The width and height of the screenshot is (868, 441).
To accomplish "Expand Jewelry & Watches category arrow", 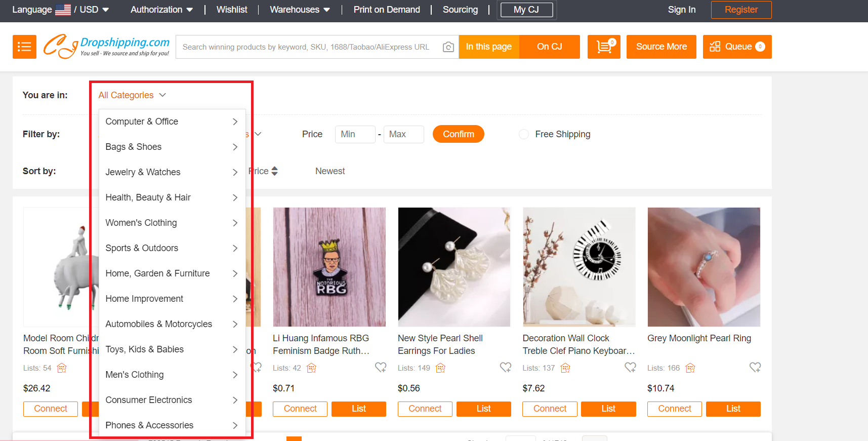I will pyautogui.click(x=235, y=172).
